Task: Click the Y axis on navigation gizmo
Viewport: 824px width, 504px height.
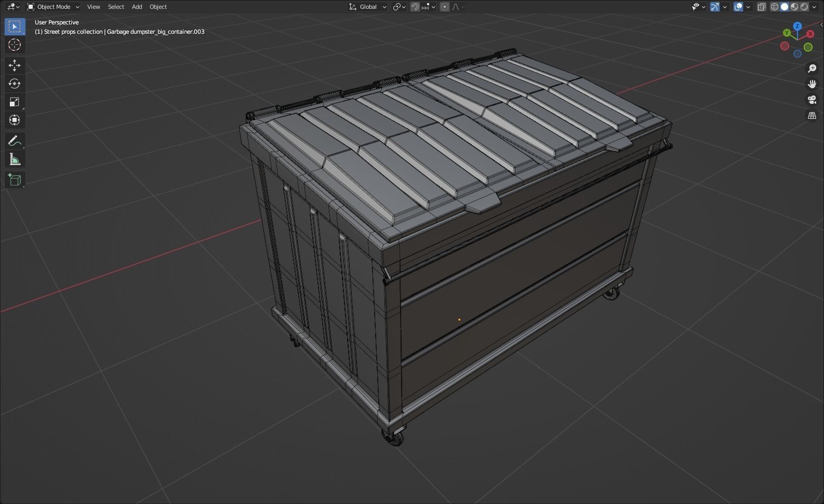Action: (x=787, y=33)
